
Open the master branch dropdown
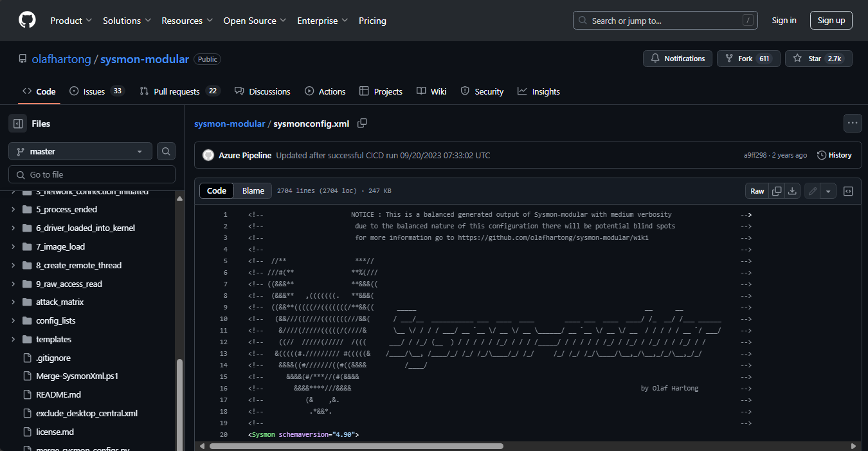click(x=80, y=152)
